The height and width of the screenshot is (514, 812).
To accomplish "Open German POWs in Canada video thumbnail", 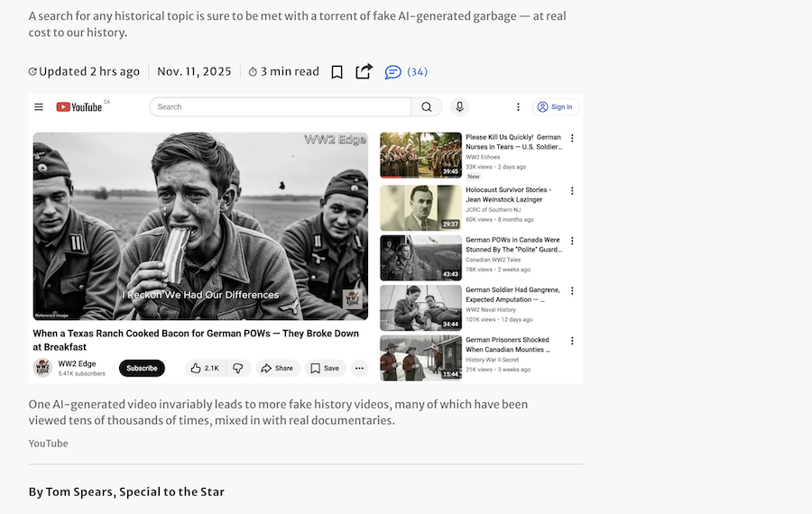I will 420,258.
